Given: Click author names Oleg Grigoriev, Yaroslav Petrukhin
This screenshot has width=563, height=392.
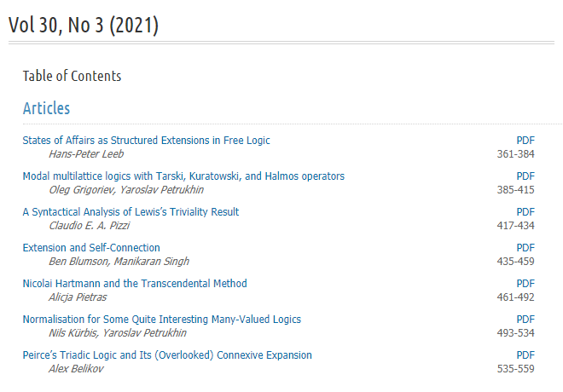Looking at the screenshot, I should pyautogui.click(x=126, y=190).
